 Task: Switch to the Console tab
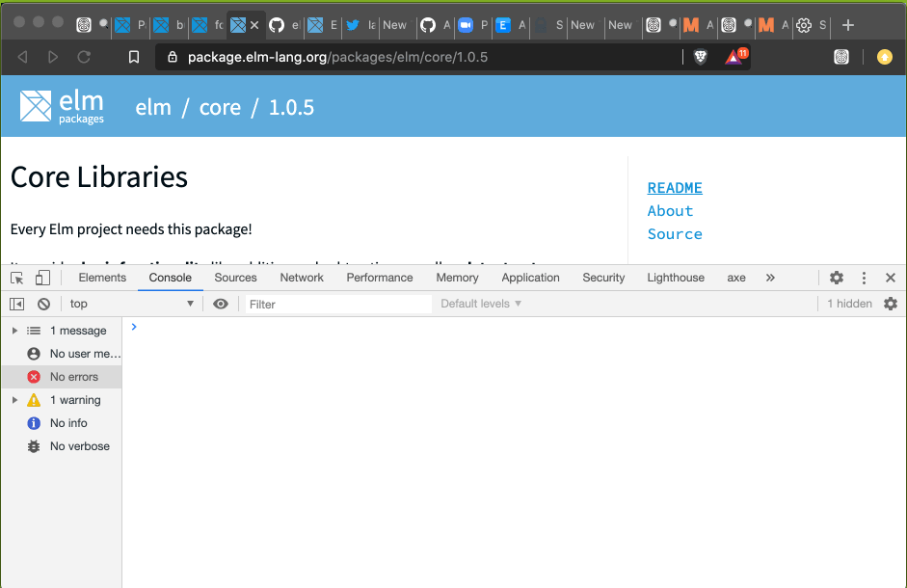[170, 278]
